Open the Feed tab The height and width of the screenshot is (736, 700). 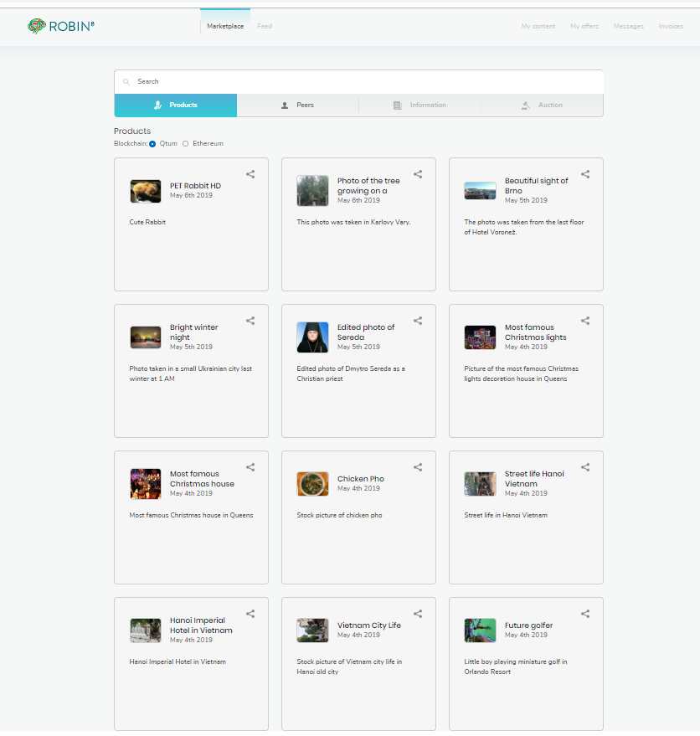point(265,26)
